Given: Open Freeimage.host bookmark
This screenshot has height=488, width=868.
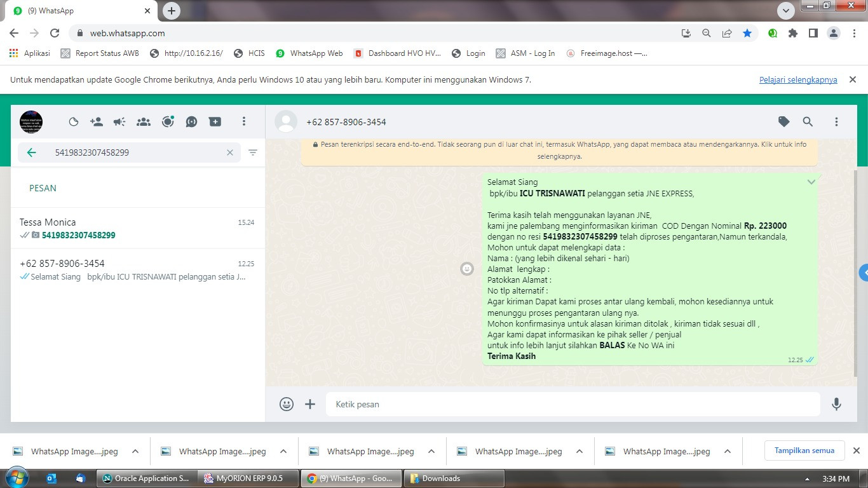Looking at the screenshot, I should click(x=607, y=53).
